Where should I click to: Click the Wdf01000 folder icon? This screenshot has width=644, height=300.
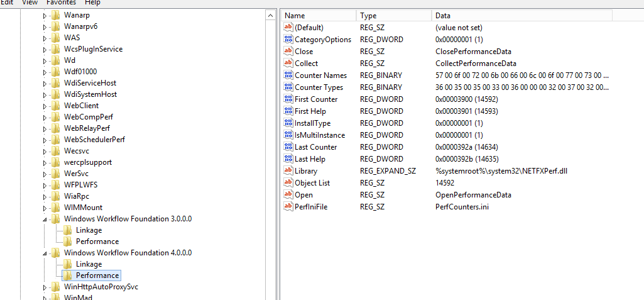[55, 72]
